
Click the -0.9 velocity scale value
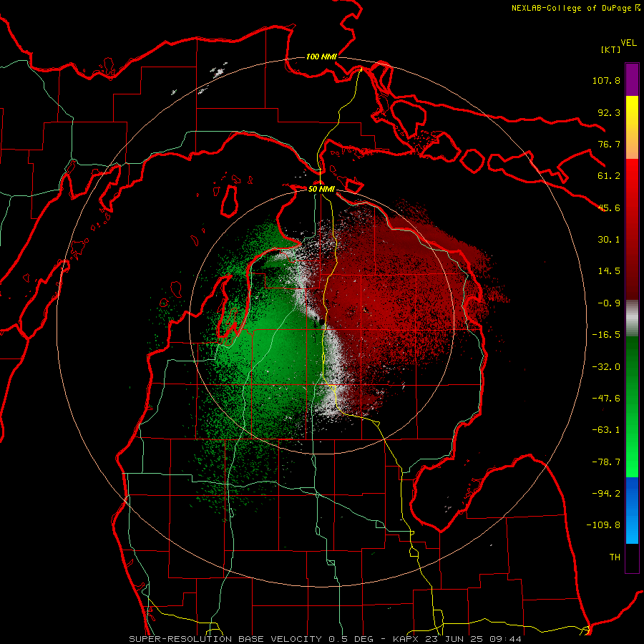tap(609, 303)
